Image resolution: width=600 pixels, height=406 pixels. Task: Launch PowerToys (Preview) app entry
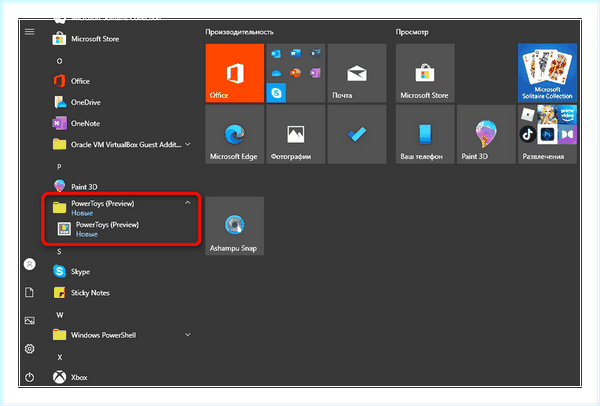(122, 228)
